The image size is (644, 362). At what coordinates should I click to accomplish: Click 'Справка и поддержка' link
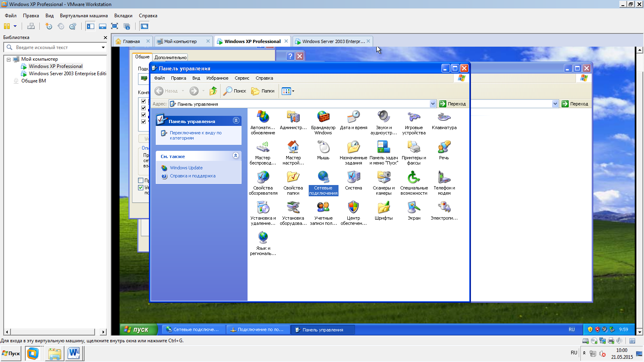coord(192,176)
